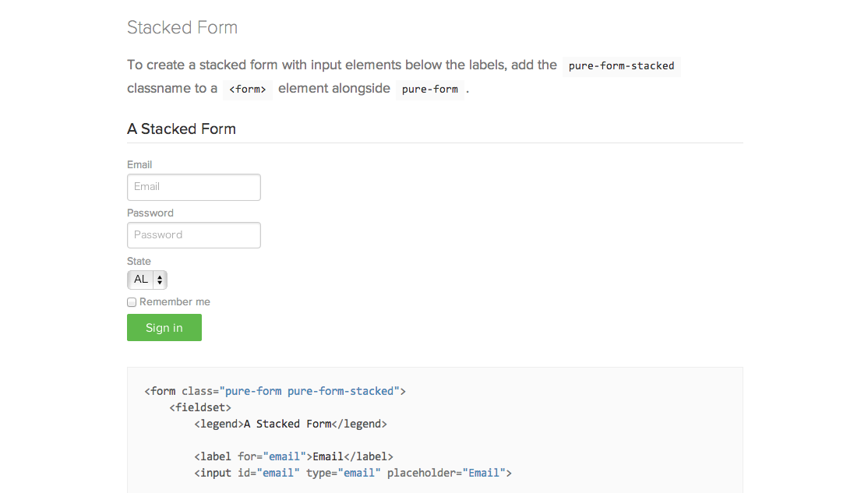Click the A Stacked Form legend title
The image size is (868, 493).
point(182,129)
